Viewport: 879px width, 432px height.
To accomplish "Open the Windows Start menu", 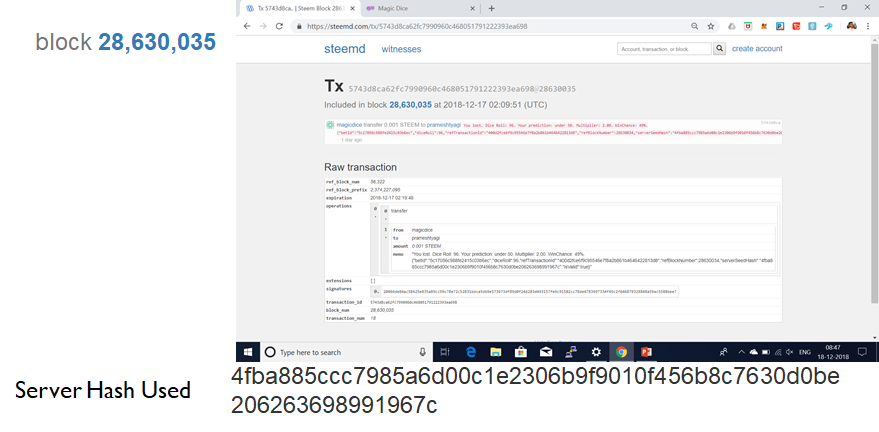I will pos(248,352).
